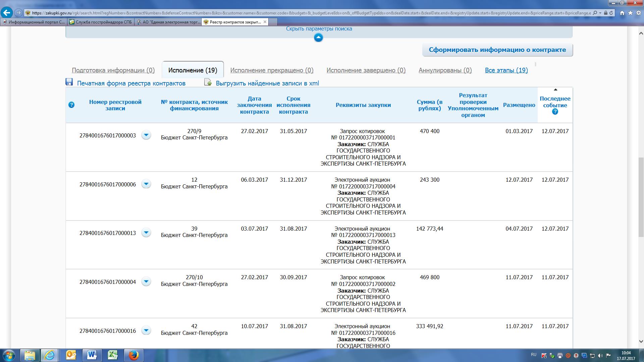This screenshot has height=362, width=644.
Task: Switch to Исполнение завершено (0) tab
Action: (x=366, y=70)
